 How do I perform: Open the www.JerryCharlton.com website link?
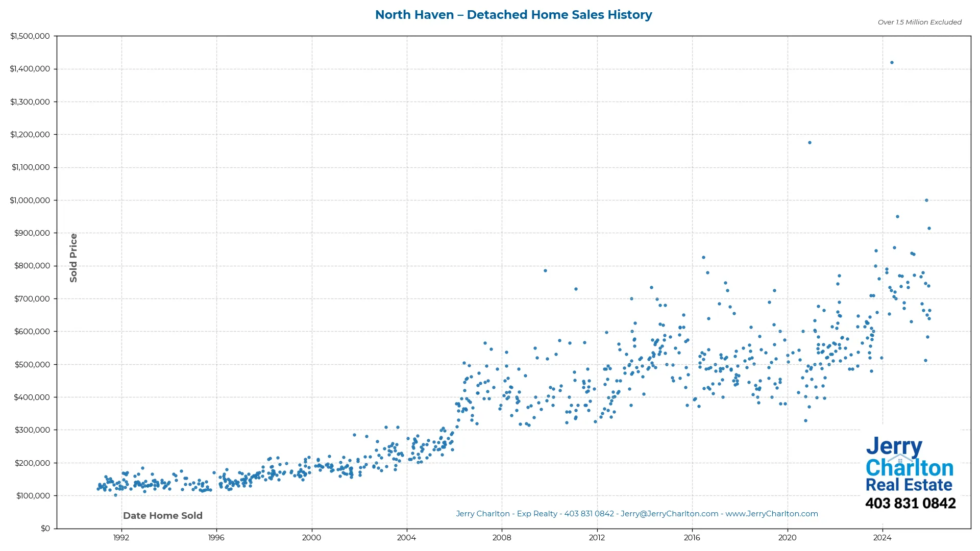point(772,514)
